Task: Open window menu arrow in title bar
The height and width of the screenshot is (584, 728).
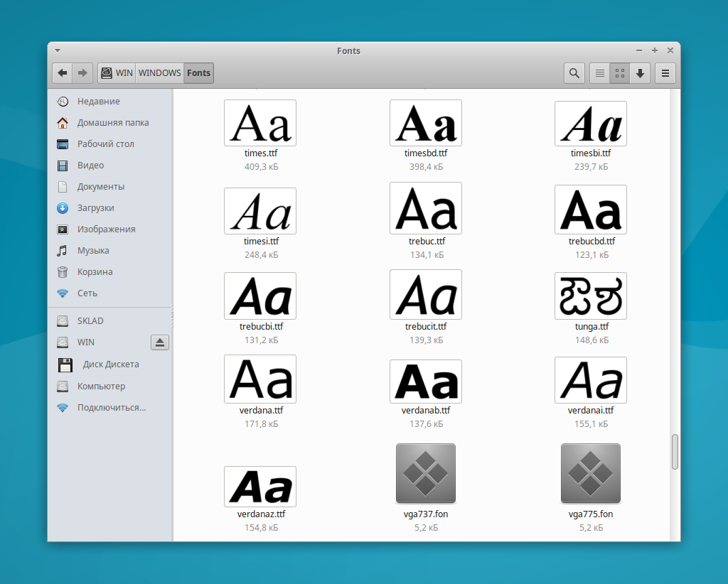Action: (58, 50)
